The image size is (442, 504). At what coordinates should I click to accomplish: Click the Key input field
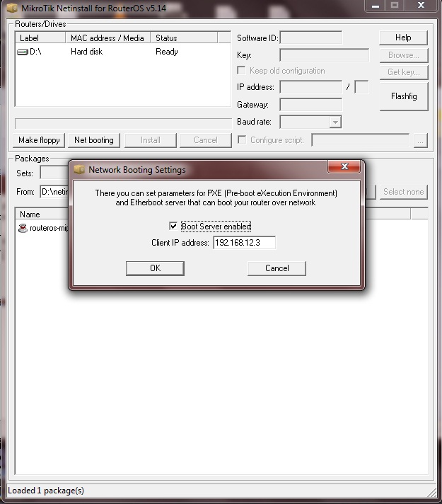point(324,55)
